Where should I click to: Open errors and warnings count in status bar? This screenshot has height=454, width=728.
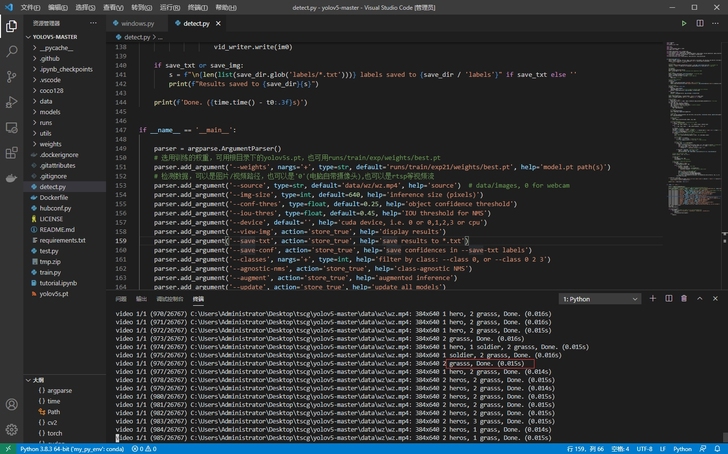tap(144, 449)
